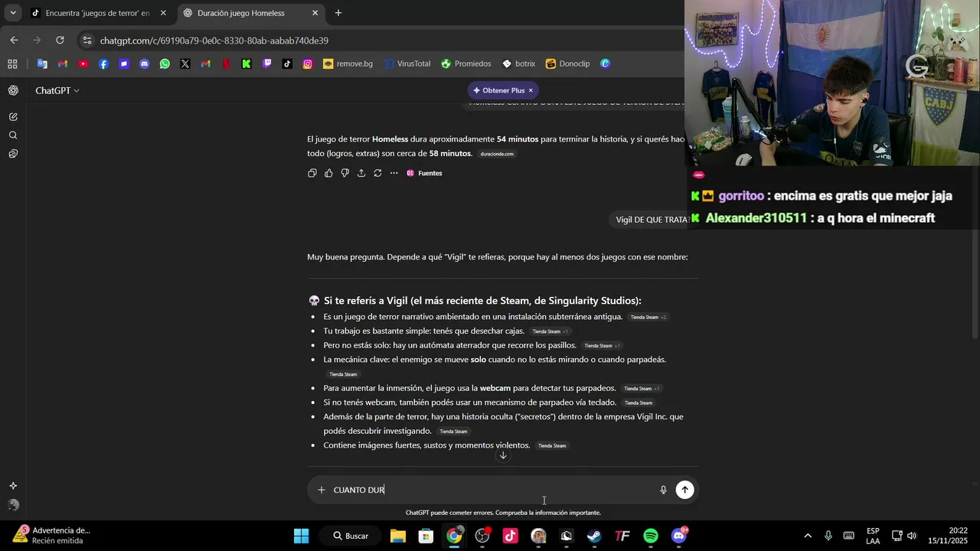Open the tab search dropdown arrow

(x=13, y=13)
